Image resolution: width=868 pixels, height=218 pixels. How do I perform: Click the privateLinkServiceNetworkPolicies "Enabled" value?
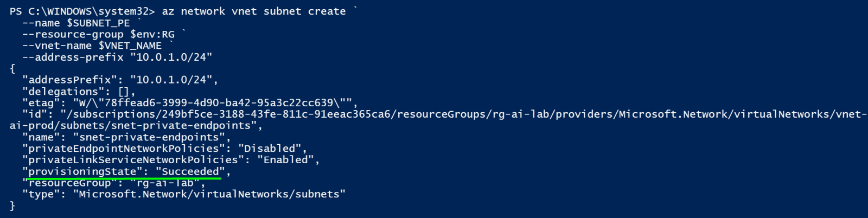(286, 159)
